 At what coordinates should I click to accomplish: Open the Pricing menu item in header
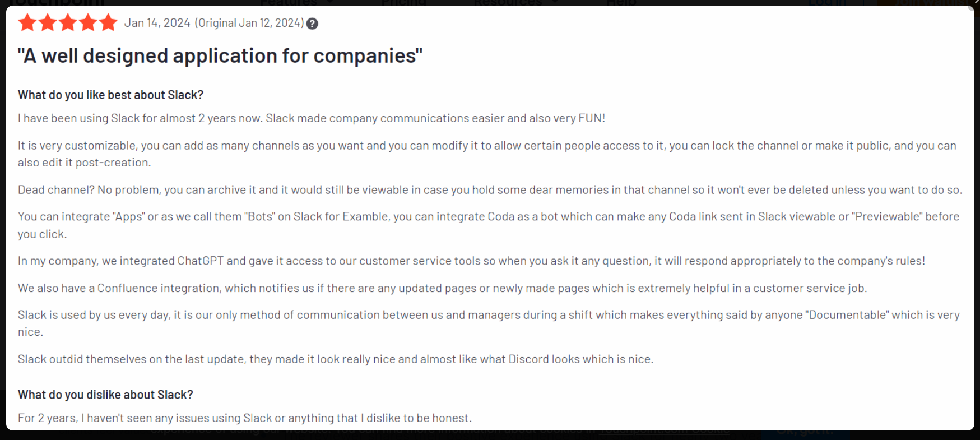(x=403, y=2)
